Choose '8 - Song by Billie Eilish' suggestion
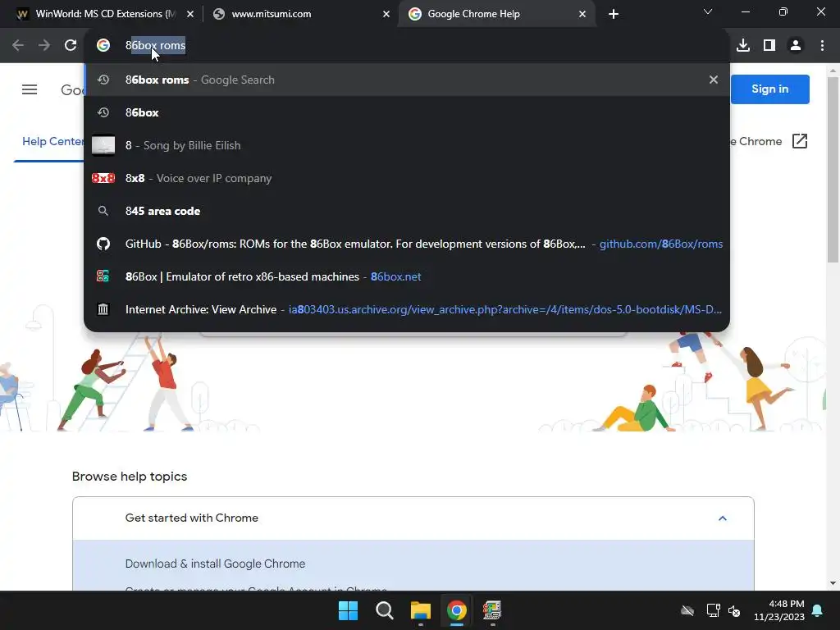This screenshot has height=630, width=840. pyautogui.click(x=407, y=145)
